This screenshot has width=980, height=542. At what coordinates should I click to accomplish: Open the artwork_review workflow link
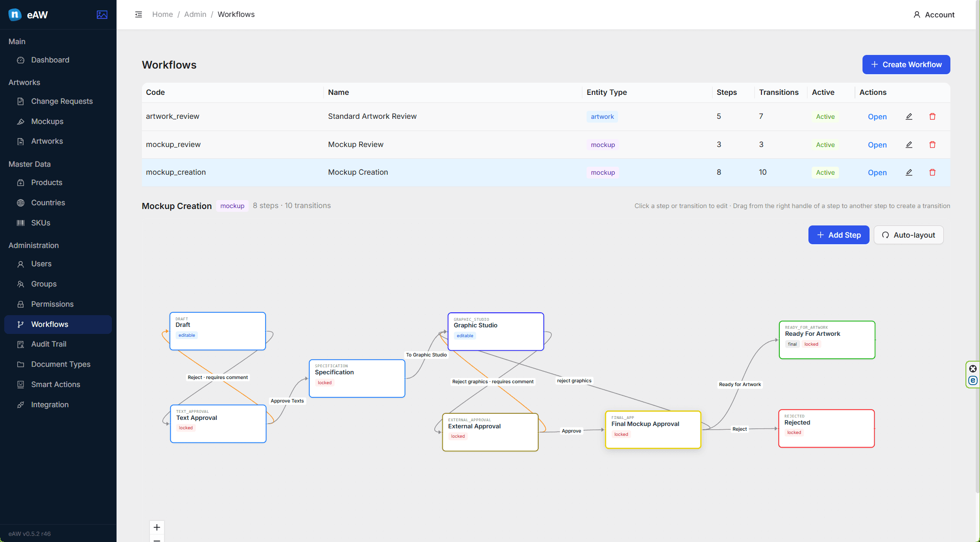877,117
